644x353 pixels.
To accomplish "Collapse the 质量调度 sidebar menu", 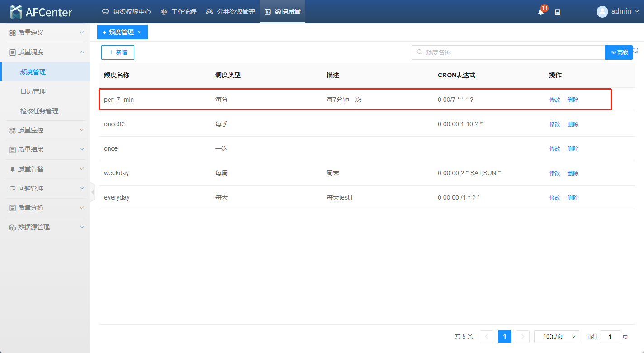I will (45, 52).
